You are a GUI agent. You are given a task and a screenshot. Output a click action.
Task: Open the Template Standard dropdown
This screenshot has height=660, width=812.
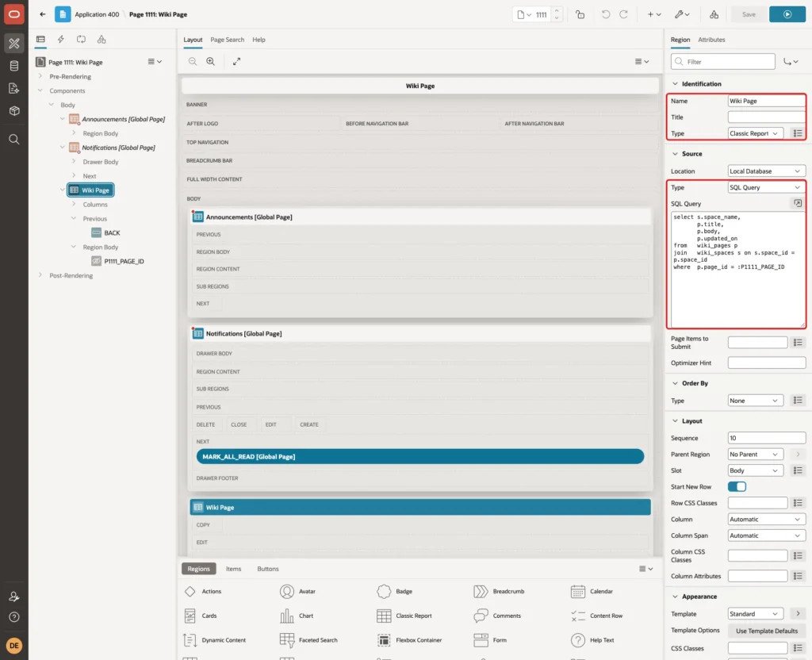pos(755,614)
